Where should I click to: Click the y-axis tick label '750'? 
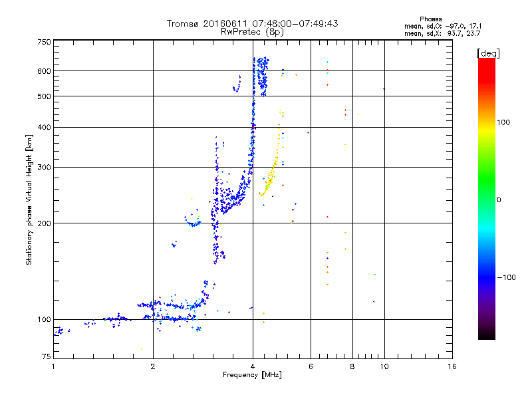[44, 42]
